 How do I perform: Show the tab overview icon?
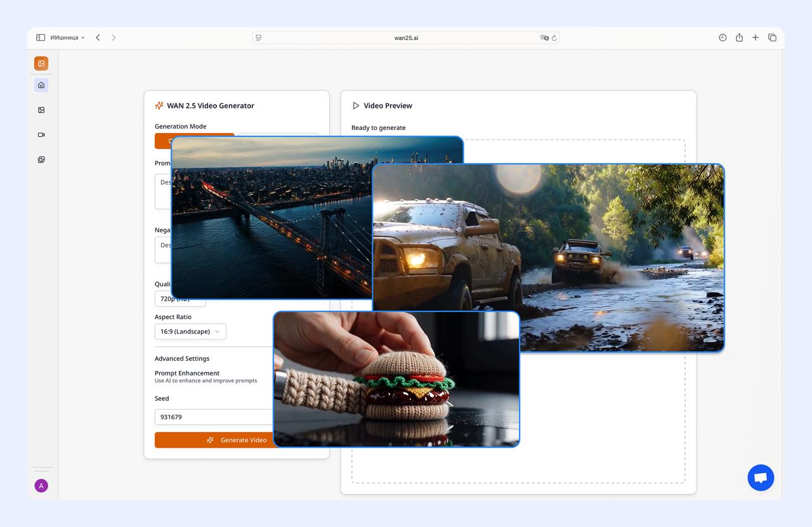click(x=772, y=37)
